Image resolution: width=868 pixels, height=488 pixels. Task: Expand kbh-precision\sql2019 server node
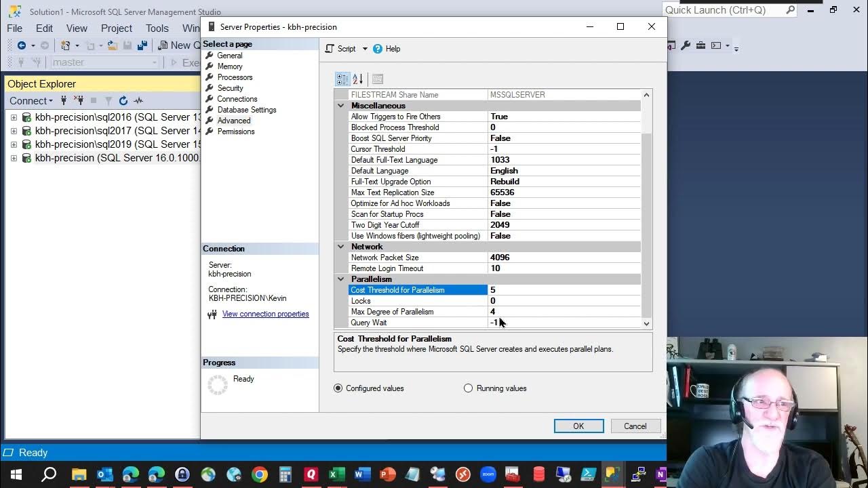click(14, 144)
